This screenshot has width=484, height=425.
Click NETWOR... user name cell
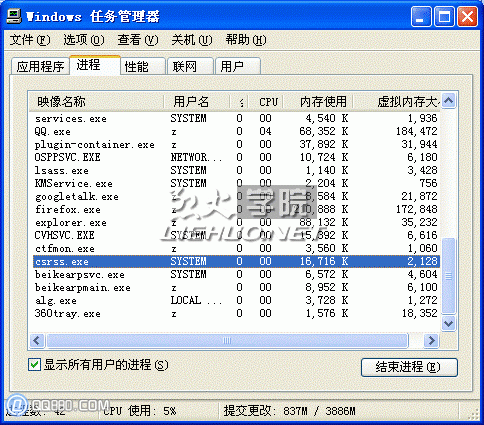(x=196, y=157)
